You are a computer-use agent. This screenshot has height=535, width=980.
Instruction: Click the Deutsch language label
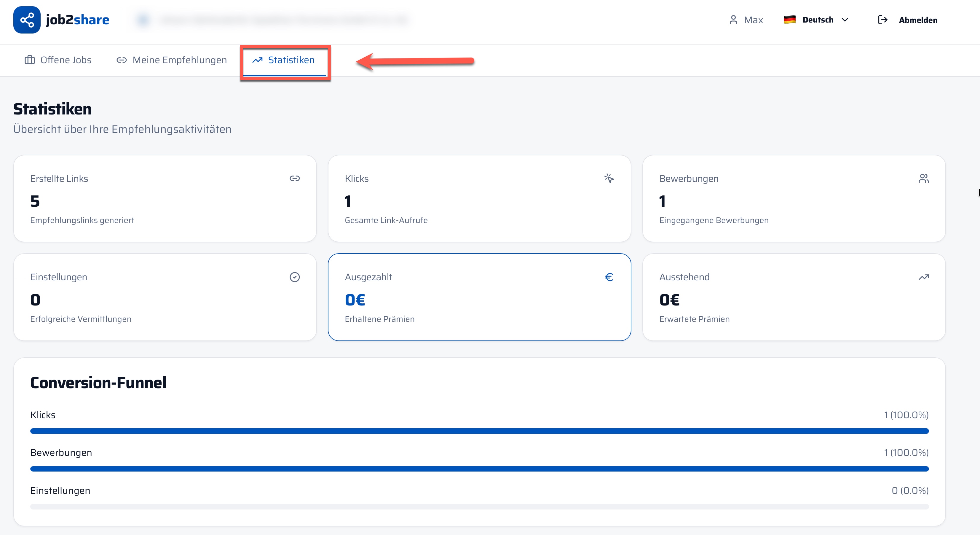(818, 20)
